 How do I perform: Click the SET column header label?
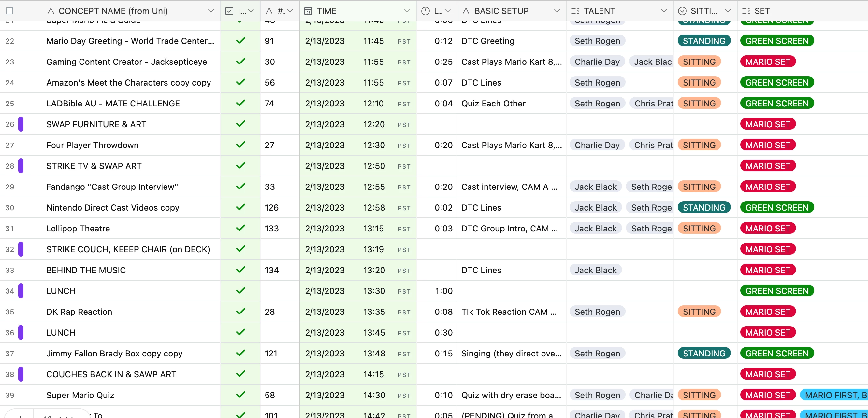[762, 11]
